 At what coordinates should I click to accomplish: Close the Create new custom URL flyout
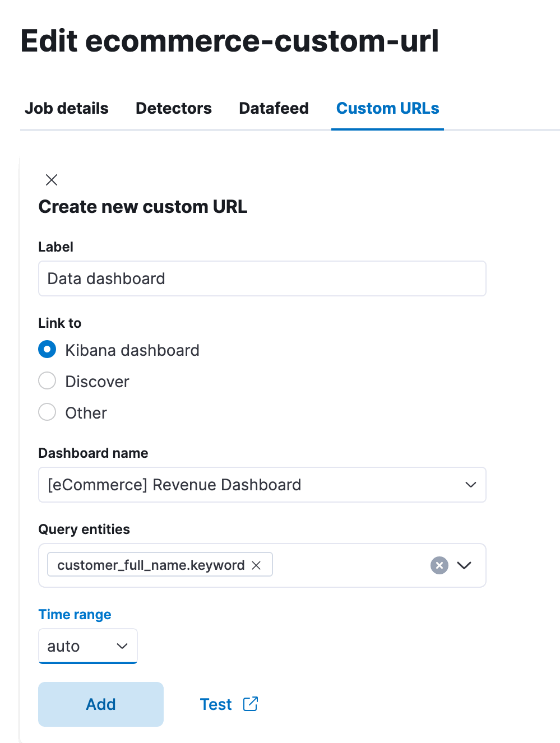click(51, 179)
